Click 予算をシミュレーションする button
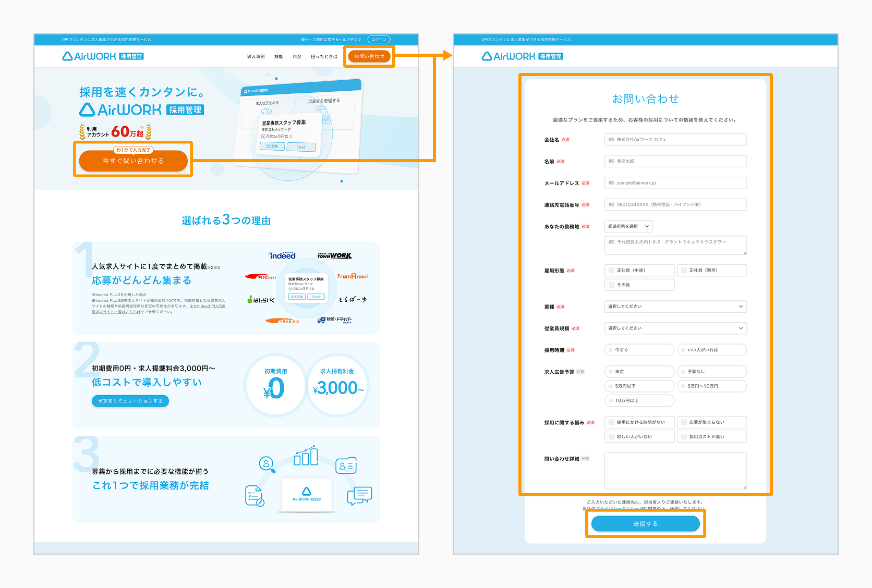Image resolution: width=872 pixels, height=588 pixels. 130,401
